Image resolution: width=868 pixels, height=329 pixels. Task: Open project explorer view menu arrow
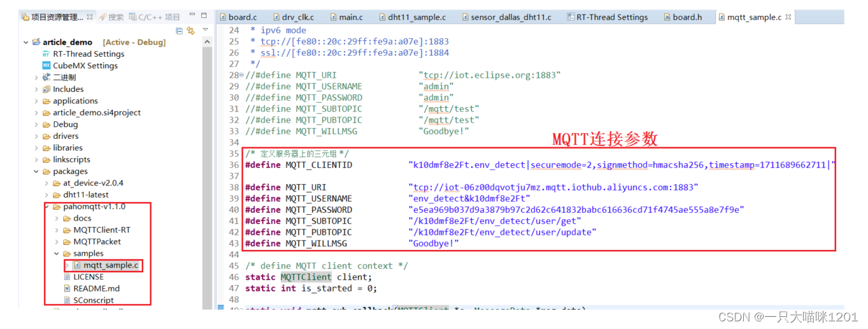point(205,30)
